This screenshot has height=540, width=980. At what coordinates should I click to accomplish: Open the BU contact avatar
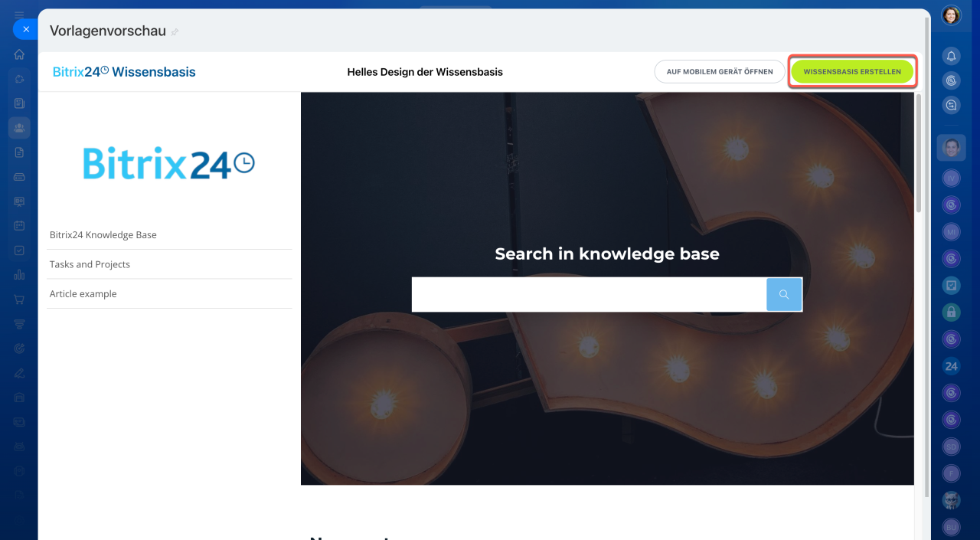click(951, 527)
